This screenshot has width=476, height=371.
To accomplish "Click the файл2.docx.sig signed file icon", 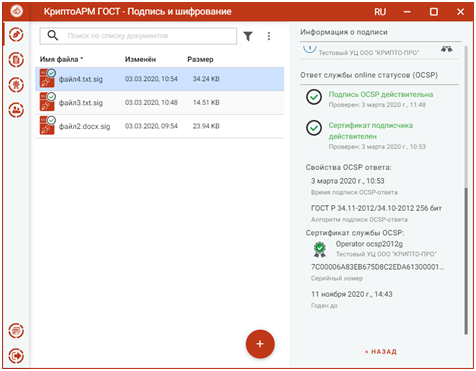I will (x=47, y=126).
